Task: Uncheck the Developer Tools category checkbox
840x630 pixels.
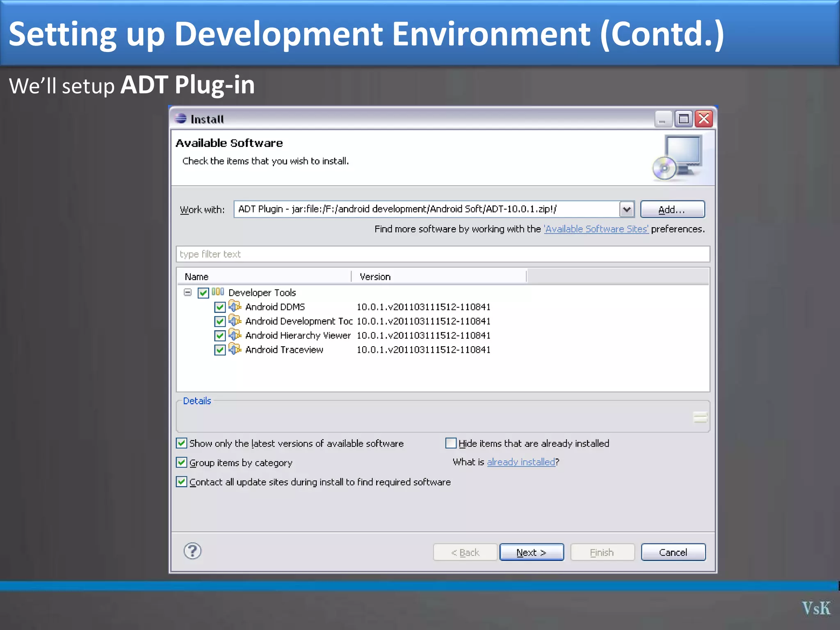Action: tap(203, 293)
